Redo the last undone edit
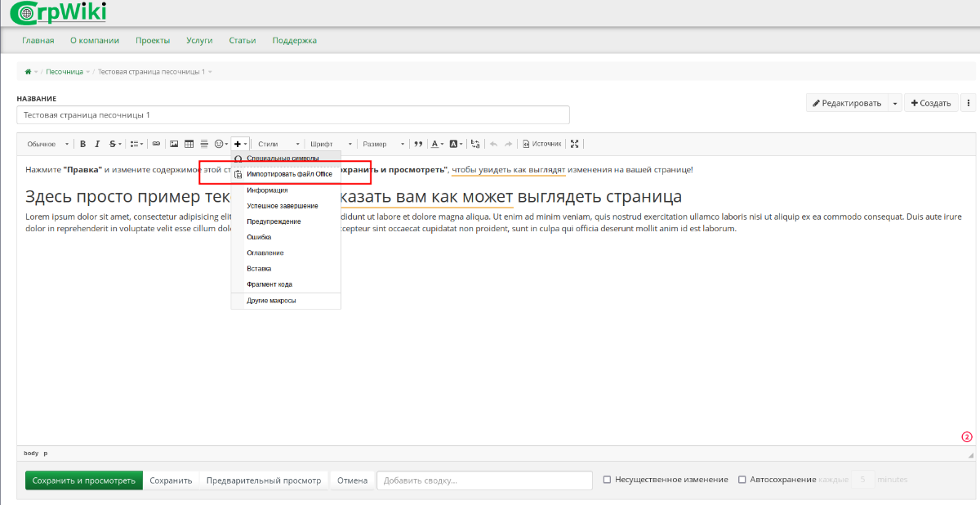Screen dimensions: 980x505 [508, 144]
